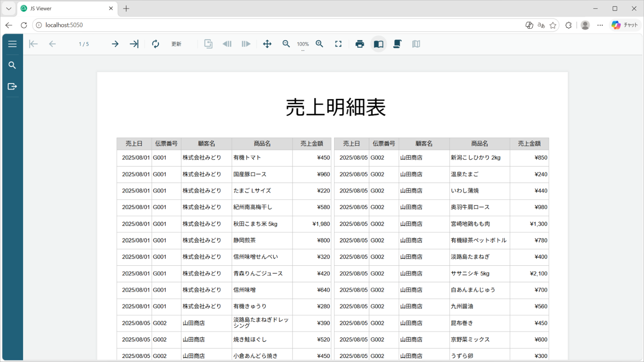Click the back to parent report icon
This screenshot has height=362, width=644.
208,44
